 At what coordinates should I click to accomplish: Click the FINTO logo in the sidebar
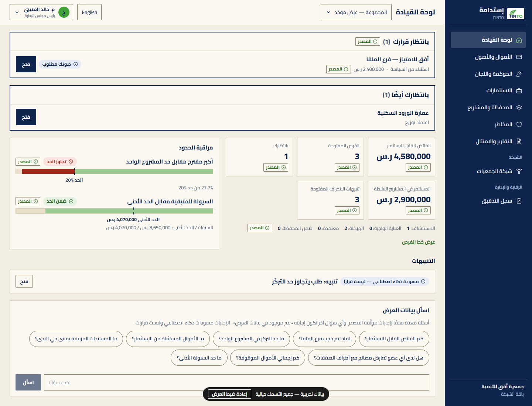tap(516, 14)
